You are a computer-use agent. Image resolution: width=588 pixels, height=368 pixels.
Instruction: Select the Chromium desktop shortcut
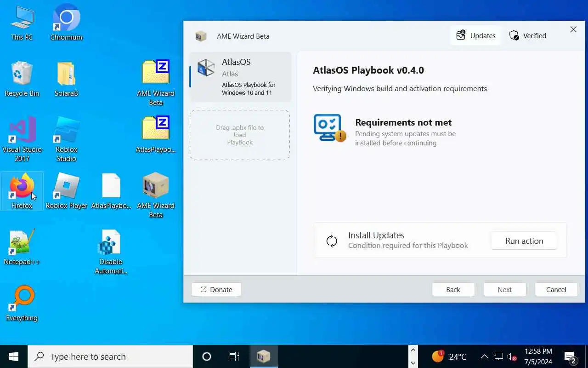(66, 23)
